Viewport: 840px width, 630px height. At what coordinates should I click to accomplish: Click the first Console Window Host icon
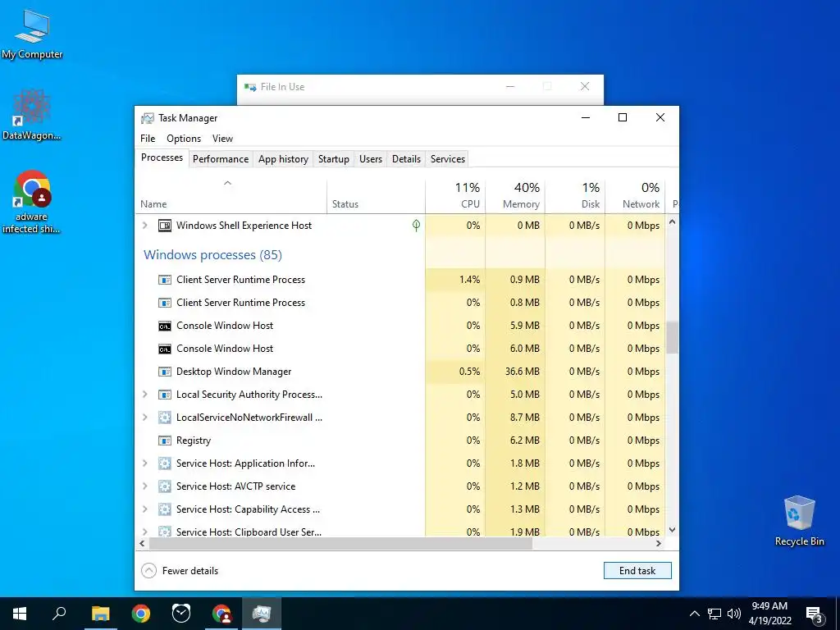coord(165,326)
